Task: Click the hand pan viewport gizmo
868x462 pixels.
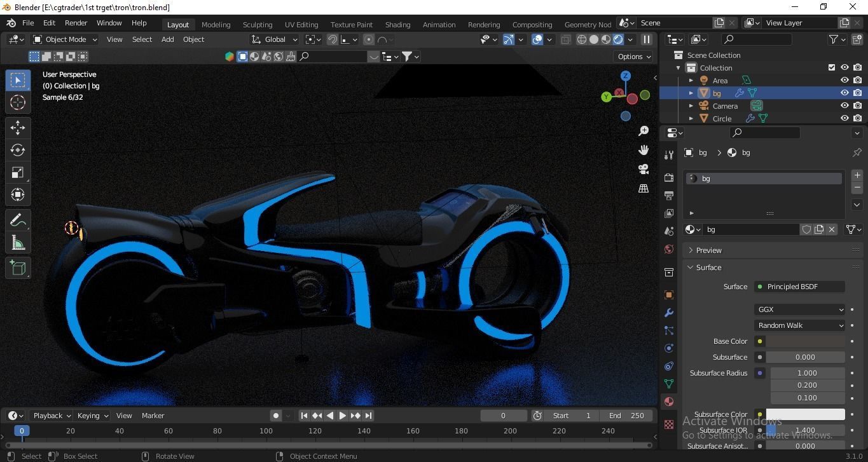Action: [644, 150]
